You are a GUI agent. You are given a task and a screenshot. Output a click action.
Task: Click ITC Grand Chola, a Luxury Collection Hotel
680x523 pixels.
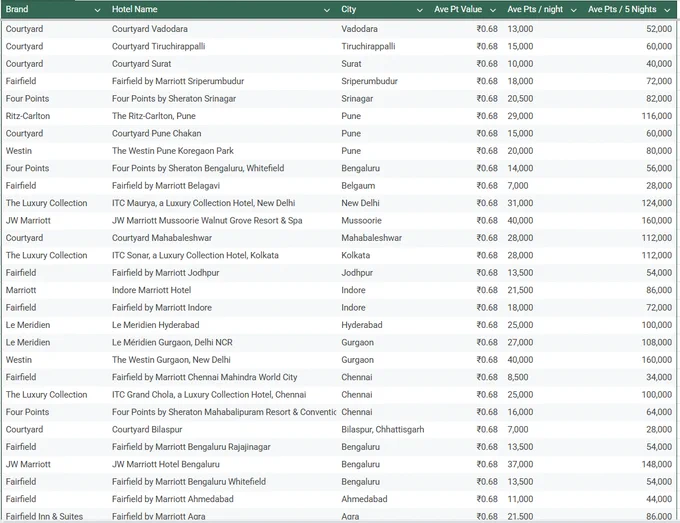pos(209,394)
